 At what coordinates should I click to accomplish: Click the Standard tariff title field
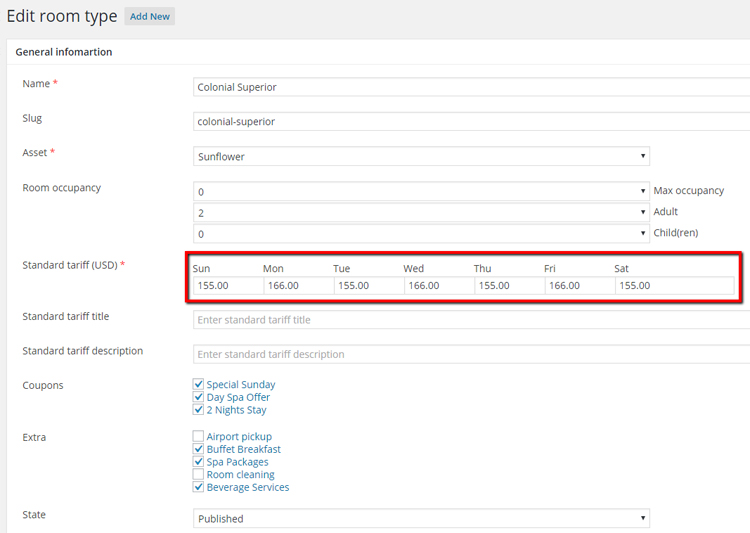point(470,320)
